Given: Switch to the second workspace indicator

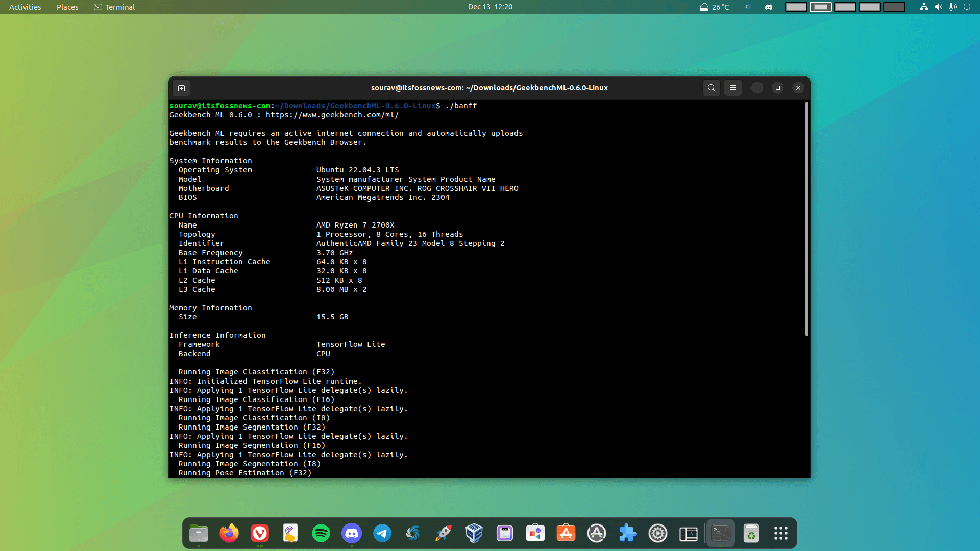Looking at the screenshot, I should [820, 7].
